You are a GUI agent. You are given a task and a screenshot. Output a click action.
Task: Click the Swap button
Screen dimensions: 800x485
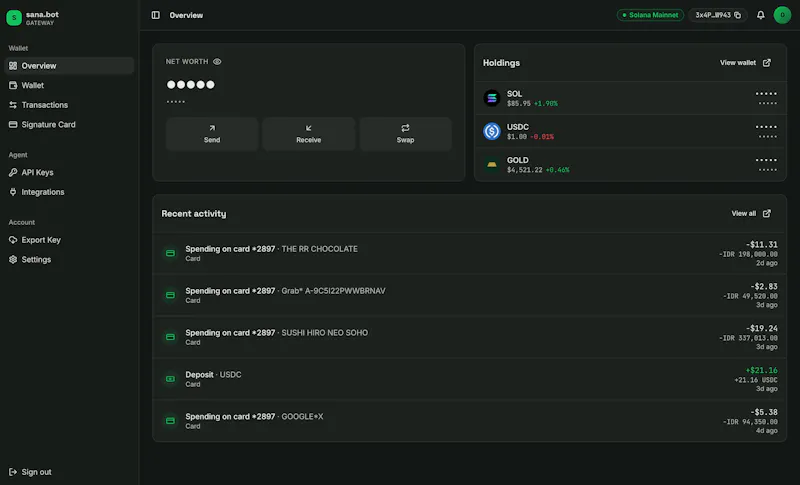point(406,134)
